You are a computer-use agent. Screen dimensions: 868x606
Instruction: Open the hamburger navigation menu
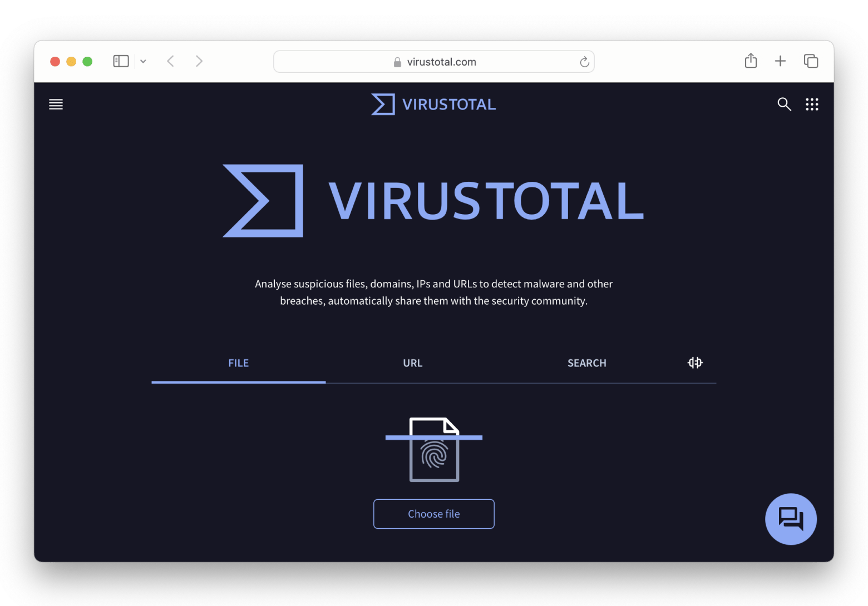click(x=56, y=104)
